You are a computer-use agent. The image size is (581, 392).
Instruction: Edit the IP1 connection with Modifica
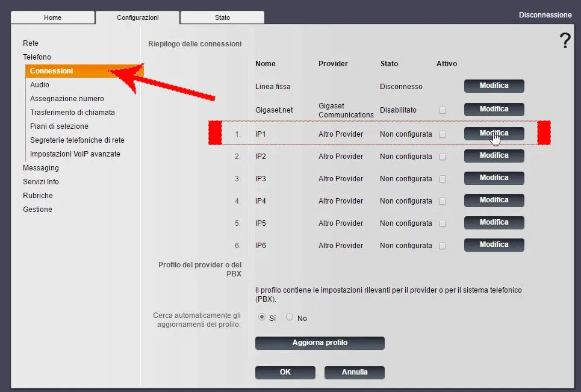(494, 133)
